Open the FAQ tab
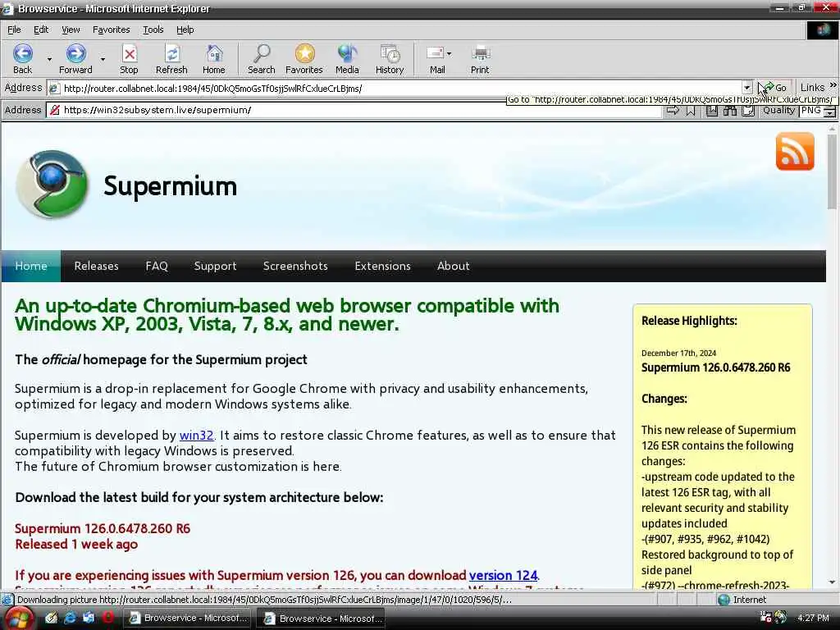 click(x=157, y=266)
